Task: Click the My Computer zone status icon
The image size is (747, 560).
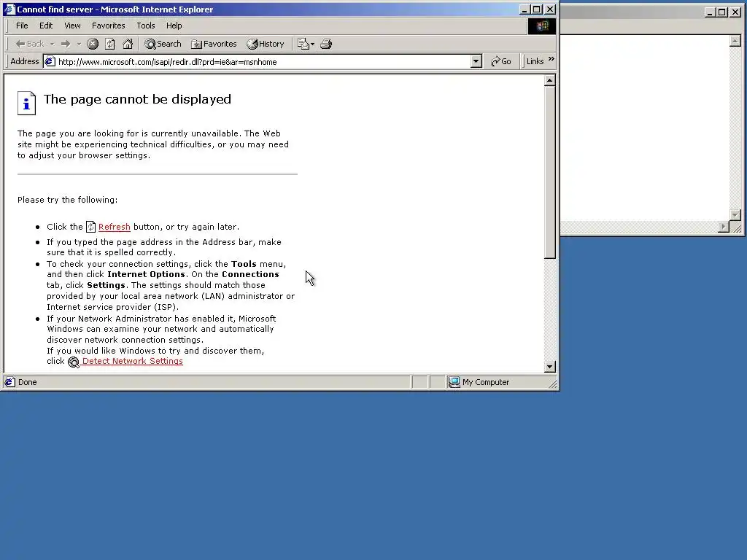Action: (x=454, y=382)
